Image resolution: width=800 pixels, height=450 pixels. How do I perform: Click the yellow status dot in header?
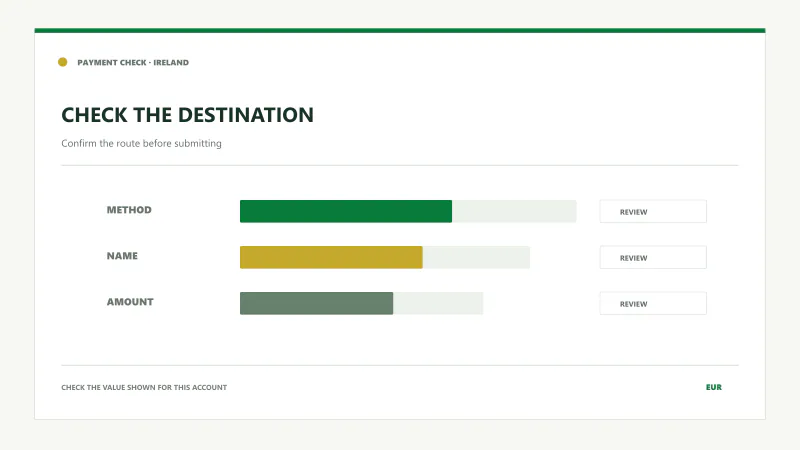coord(62,62)
